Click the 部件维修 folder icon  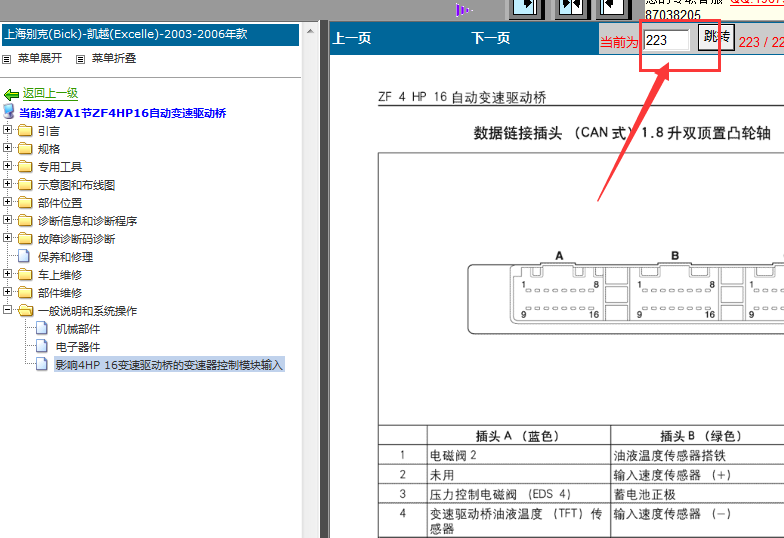25,293
